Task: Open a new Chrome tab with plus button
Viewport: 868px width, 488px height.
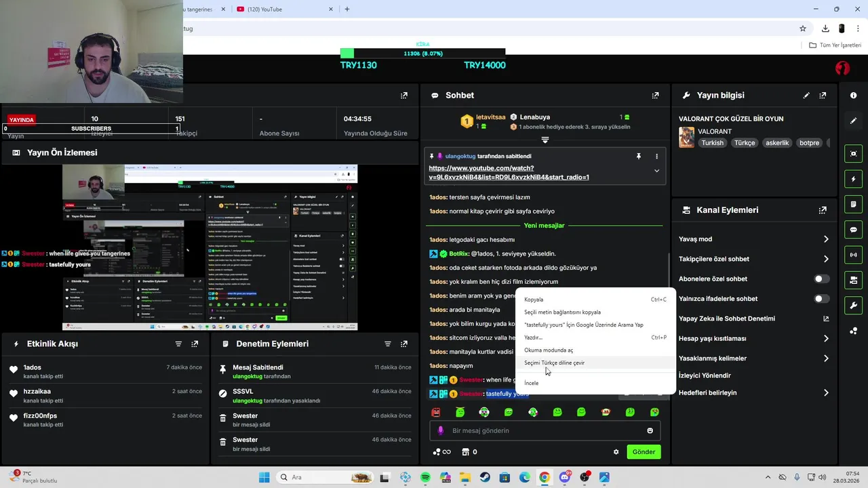Action: coord(347,9)
